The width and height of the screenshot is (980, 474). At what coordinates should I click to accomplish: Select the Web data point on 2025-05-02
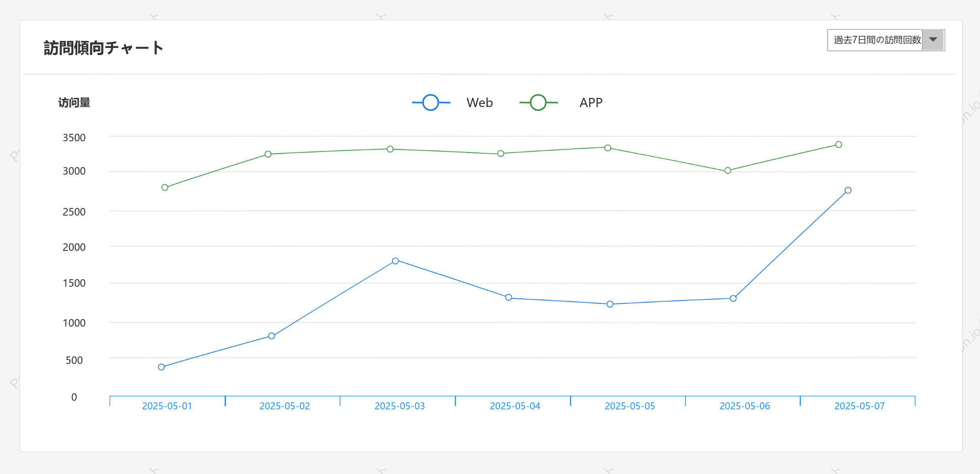[x=272, y=336]
